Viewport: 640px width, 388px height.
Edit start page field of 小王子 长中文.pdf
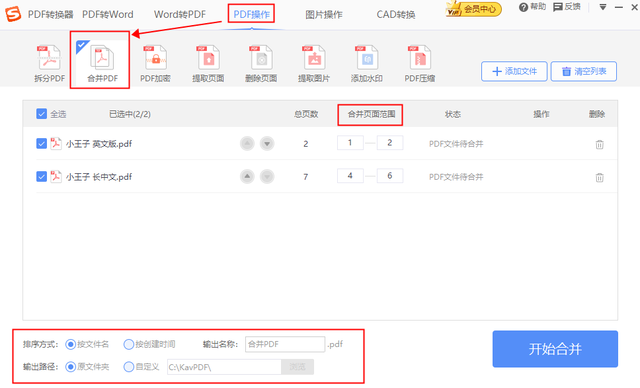coord(350,176)
